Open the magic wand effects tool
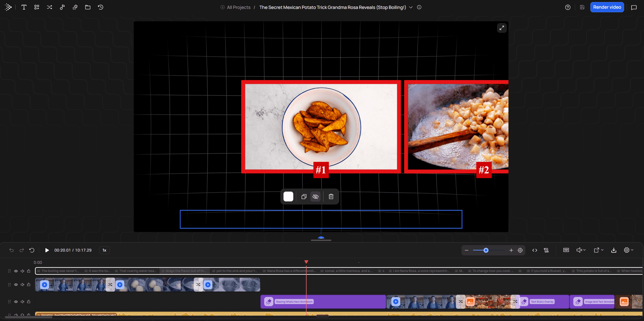The image size is (644, 321). (75, 7)
